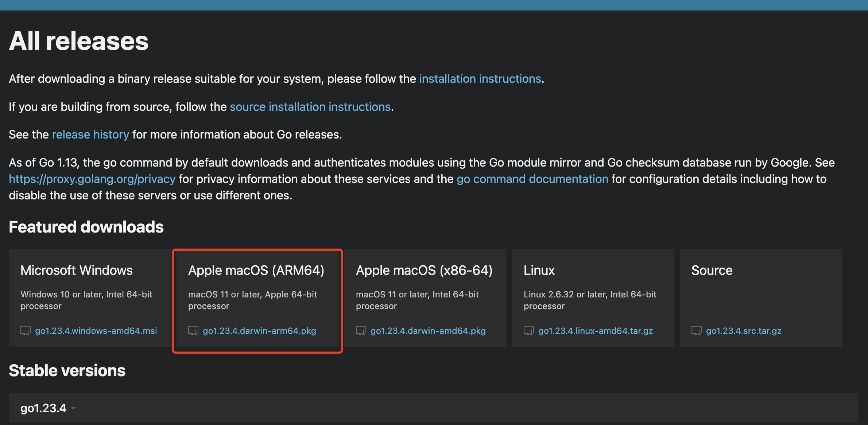Click the Featured downloads heading
Viewport: 868px width, 425px height.
coord(86,227)
